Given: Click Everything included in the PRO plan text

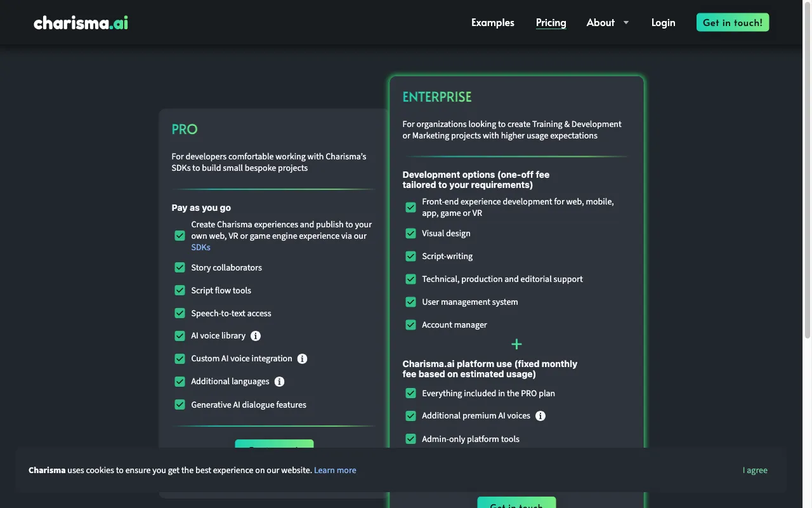Looking at the screenshot, I should (x=488, y=393).
